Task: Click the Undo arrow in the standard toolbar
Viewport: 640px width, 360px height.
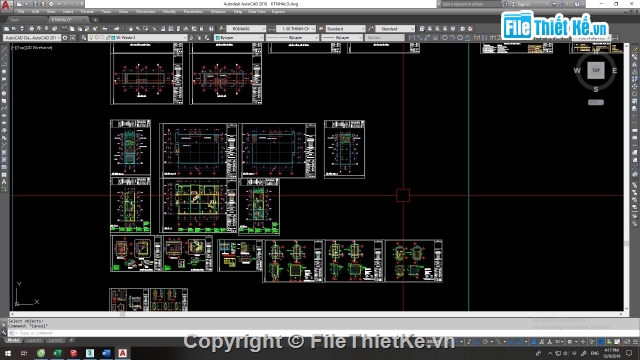Action: pyautogui.click(x=105, y=29)
